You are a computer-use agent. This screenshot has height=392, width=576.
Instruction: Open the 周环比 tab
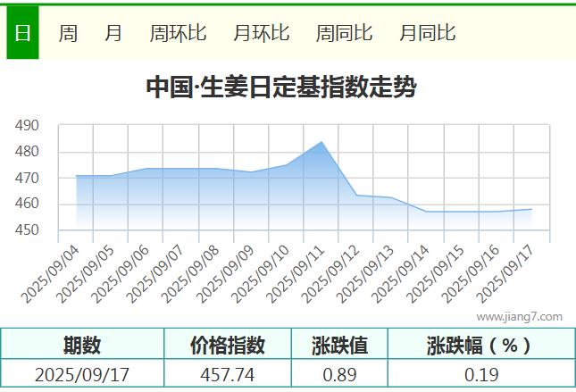coord(179,33)
